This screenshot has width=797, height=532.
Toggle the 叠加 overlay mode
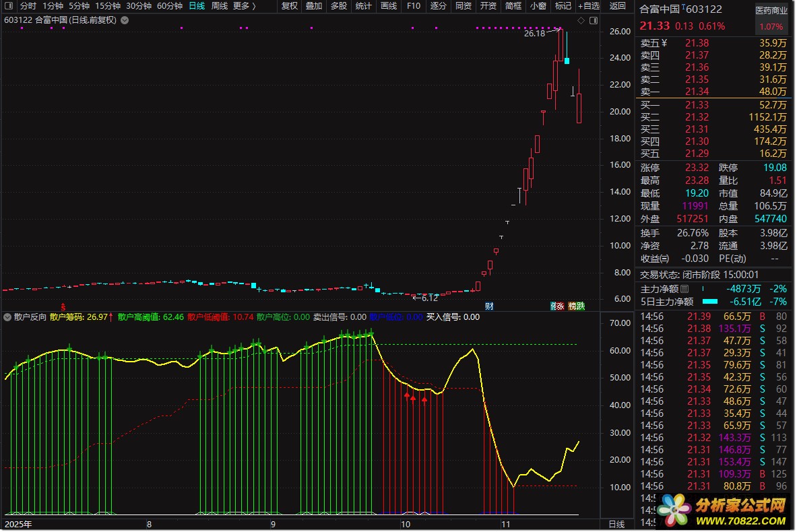pyautogui.click(x=313, y=6)
